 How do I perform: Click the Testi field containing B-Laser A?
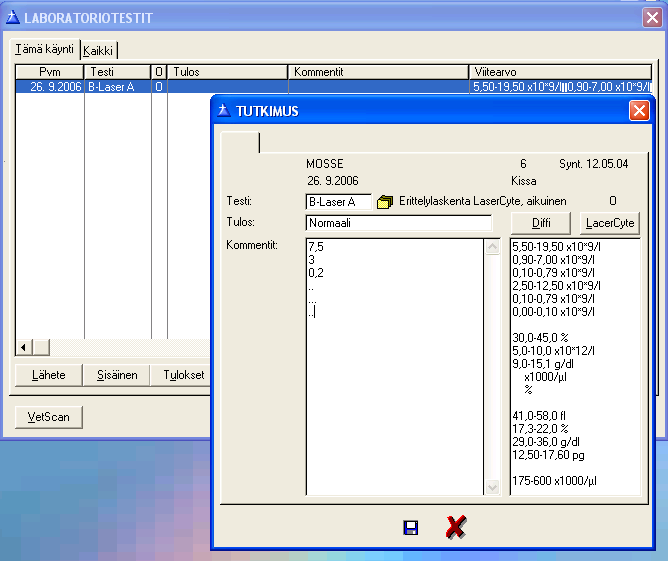[x=338, y=201]
